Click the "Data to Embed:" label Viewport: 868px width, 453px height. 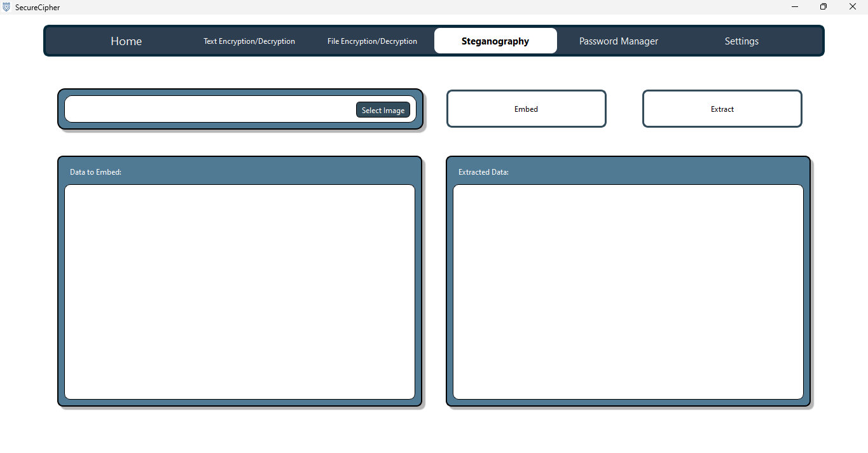95,172
